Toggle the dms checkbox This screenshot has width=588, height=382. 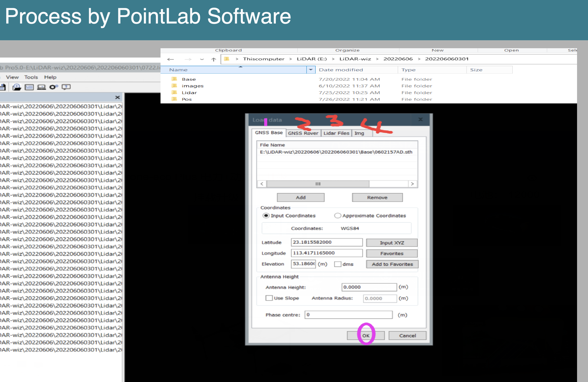tap(338, 264)
